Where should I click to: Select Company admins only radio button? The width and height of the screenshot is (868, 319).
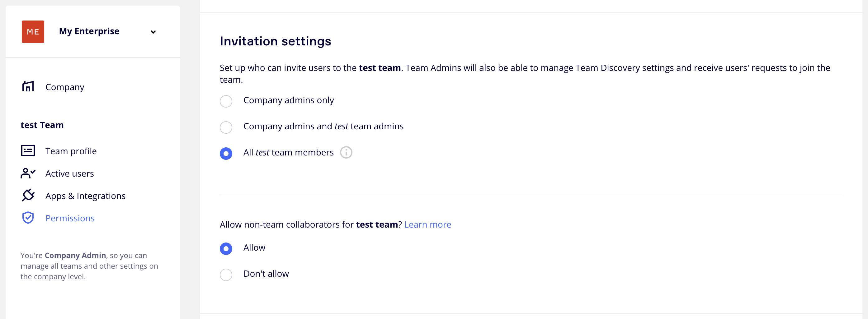tap(226, 101)
